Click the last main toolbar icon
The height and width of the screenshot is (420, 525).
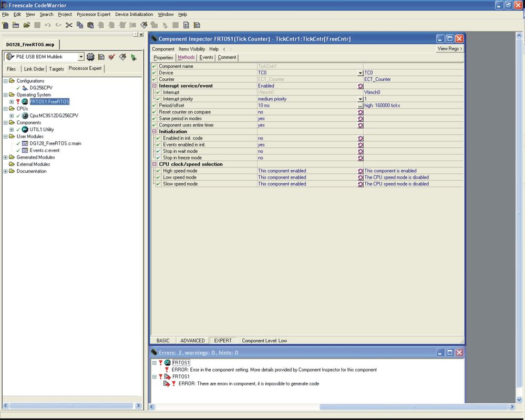[197, 25]
